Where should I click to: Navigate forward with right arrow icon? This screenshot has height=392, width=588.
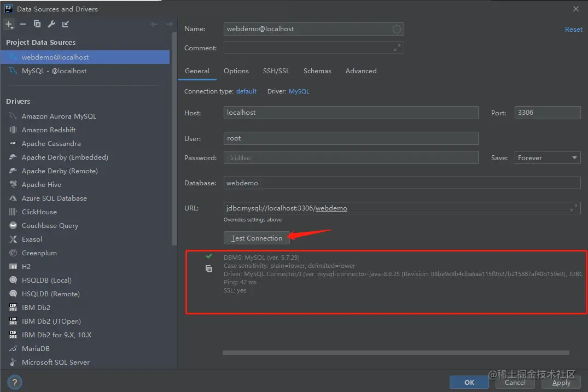click(169, 25)
